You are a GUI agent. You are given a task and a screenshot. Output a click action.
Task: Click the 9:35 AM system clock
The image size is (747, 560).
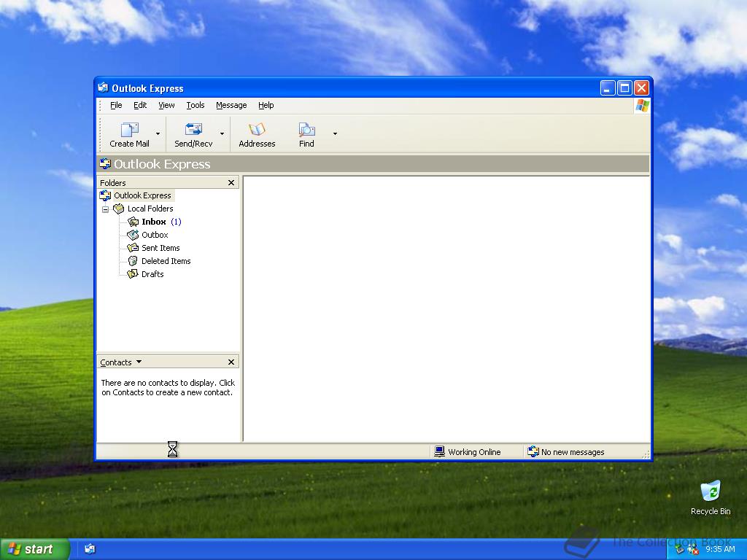720,550
